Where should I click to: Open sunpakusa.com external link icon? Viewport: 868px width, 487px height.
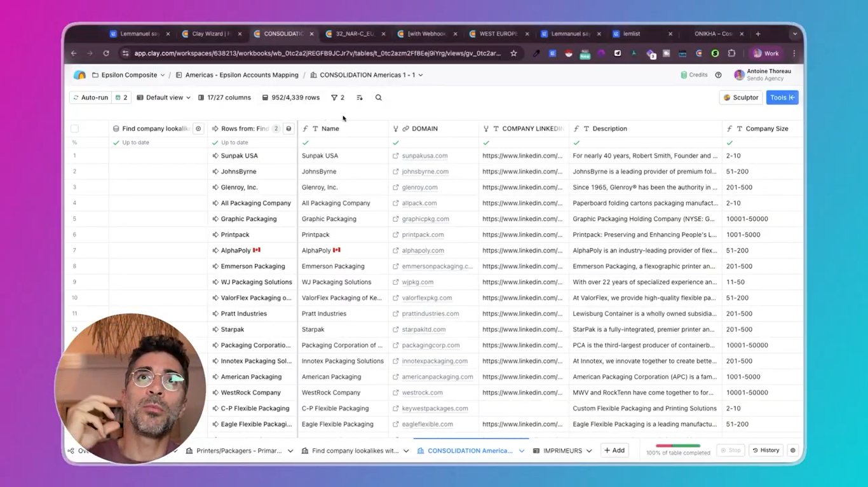click(x=396, y=156)
